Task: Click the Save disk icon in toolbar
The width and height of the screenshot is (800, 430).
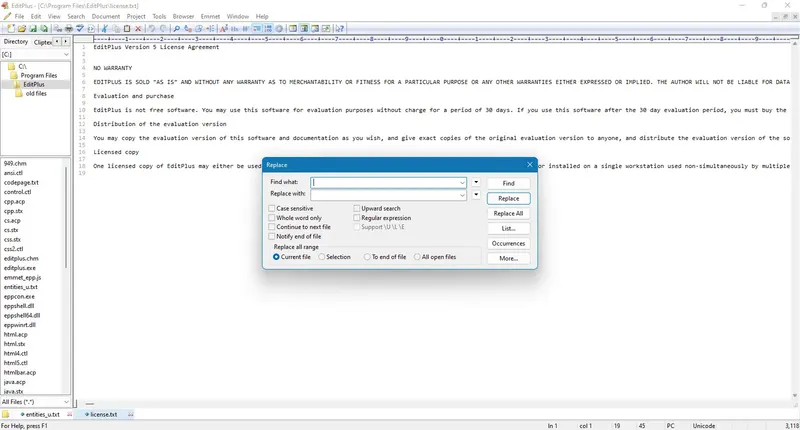Action: point(33,29)
